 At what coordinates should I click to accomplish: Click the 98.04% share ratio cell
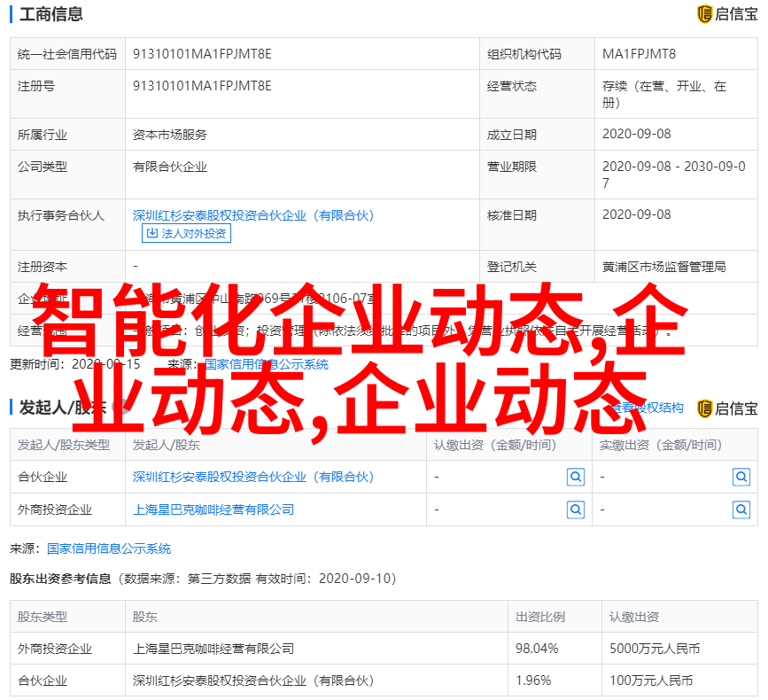click(x=537, y=649)
